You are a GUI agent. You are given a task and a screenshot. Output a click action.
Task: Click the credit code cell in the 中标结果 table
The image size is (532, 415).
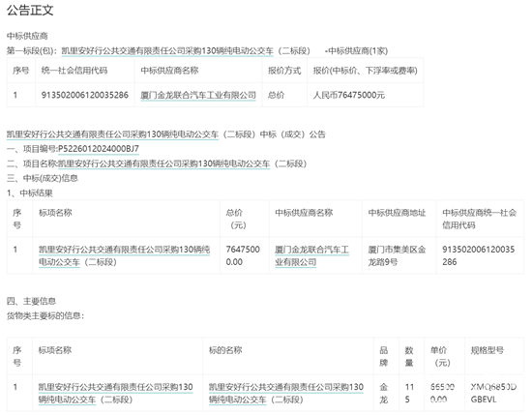pyautogui.click(x=479, y=255)
